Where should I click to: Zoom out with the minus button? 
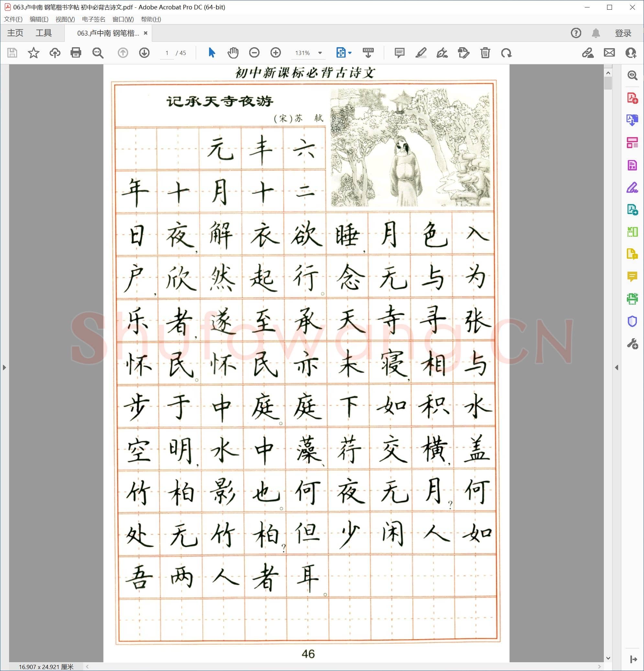(254, 53)
